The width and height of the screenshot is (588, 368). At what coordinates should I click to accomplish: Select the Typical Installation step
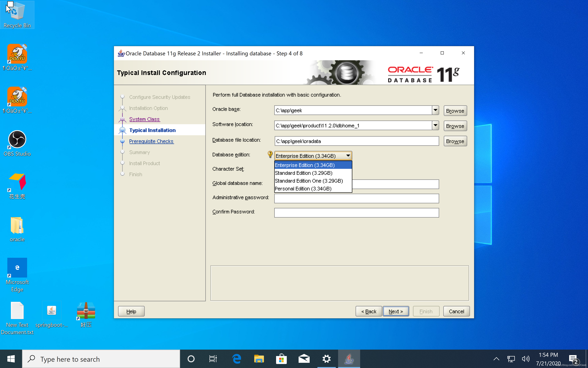click(152, 130)
